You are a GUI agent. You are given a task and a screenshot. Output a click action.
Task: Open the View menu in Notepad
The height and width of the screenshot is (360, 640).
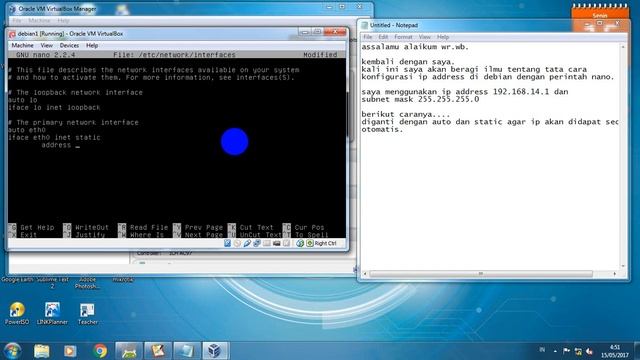click(x=424, y=37)
